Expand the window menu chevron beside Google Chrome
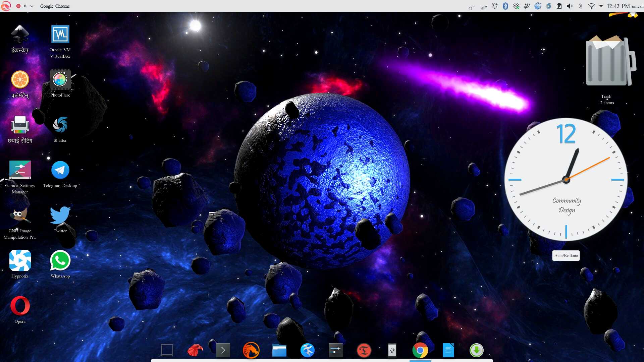 (x=32, y=6)
